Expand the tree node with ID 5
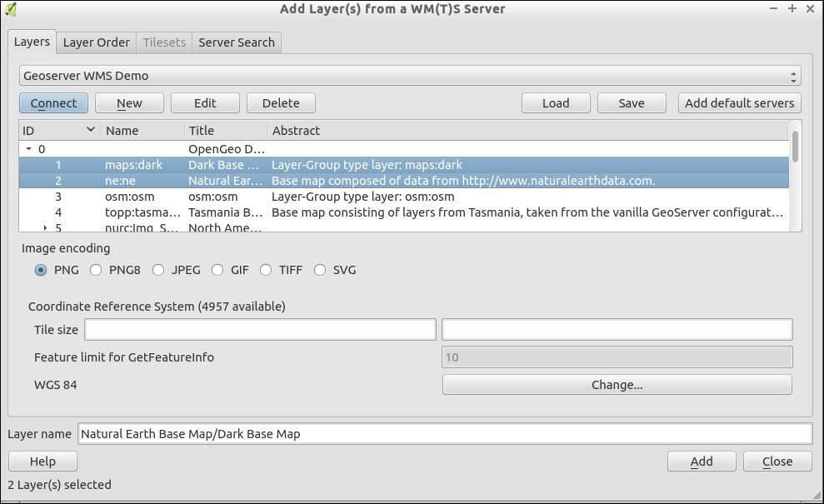The width and height of the screenshot is (824, 504). tap(46, 227)
